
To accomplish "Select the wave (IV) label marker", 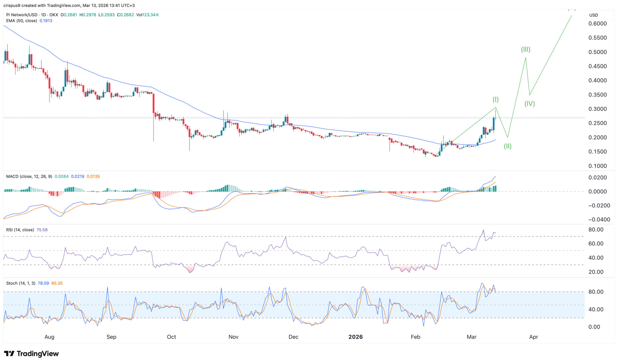I will click(530, 104).
